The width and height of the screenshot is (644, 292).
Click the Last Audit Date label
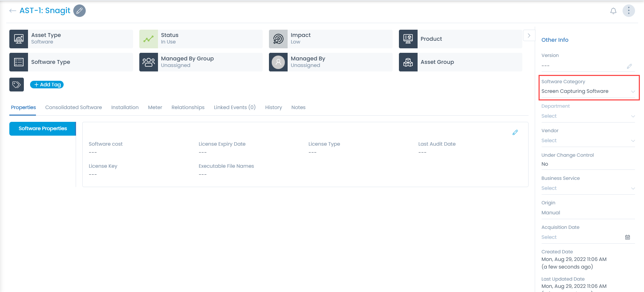point(437,144)
